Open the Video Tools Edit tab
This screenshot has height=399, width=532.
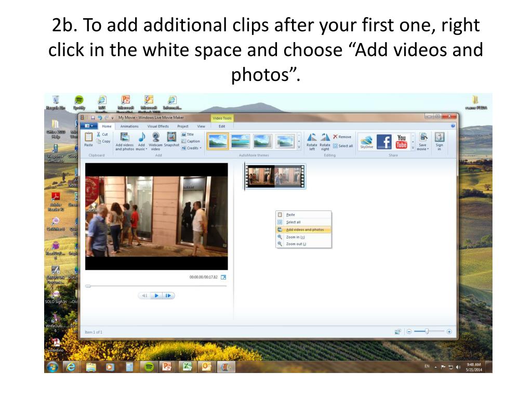(x=222, y=126)
